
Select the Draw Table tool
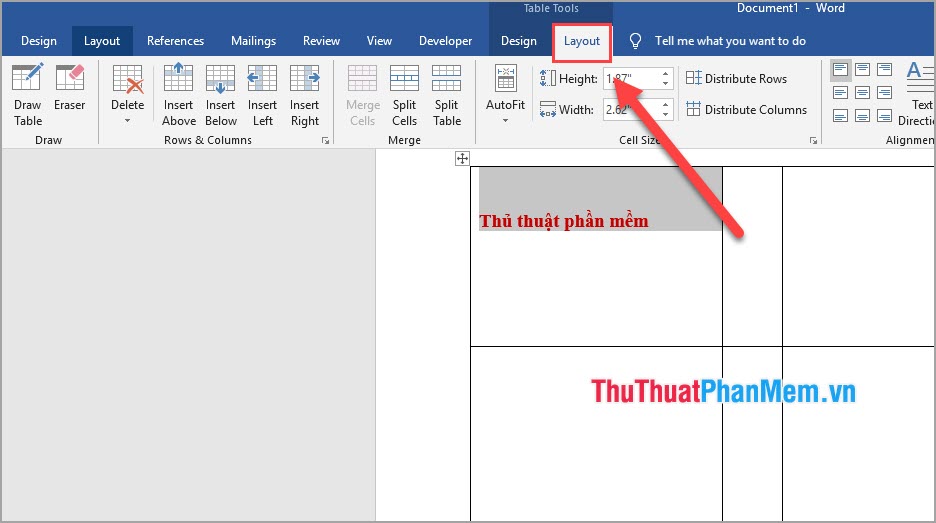[27, 95]
